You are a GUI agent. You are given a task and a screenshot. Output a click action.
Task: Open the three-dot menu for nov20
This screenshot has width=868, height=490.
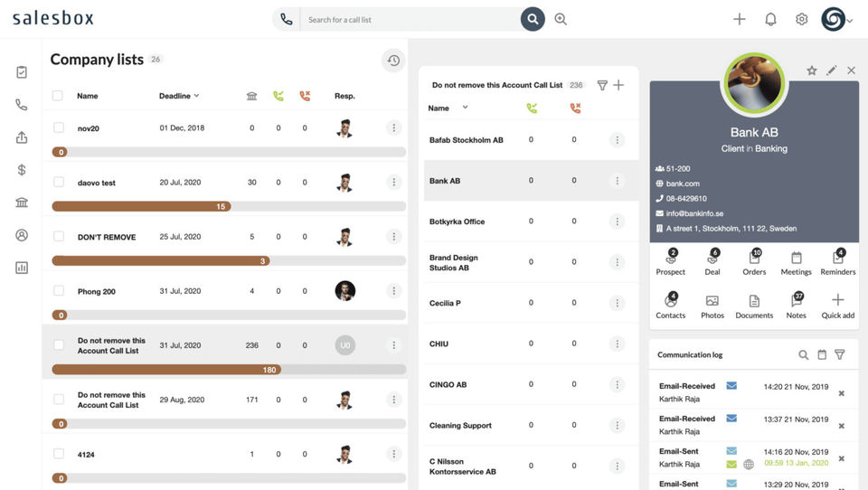click(393, 127)
